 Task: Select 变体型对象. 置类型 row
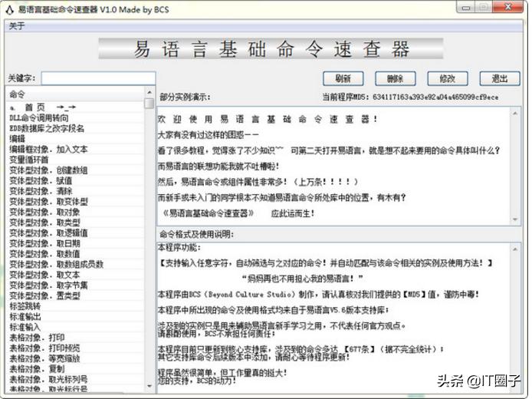click(x=75, y=295)
